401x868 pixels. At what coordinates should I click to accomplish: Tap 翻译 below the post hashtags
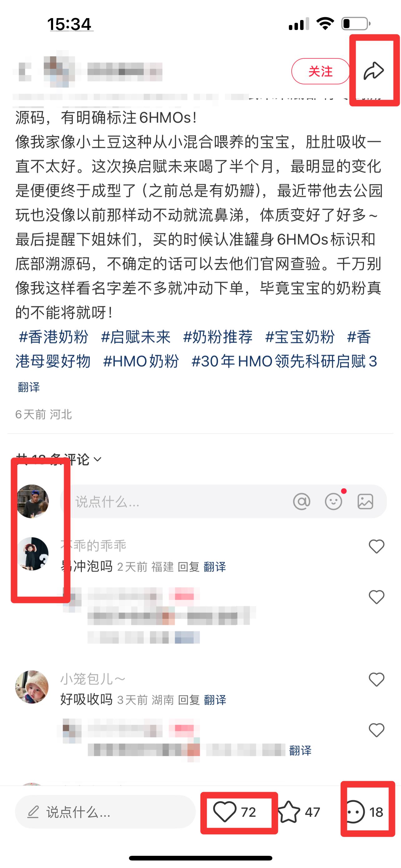click(x=29, y=387)
